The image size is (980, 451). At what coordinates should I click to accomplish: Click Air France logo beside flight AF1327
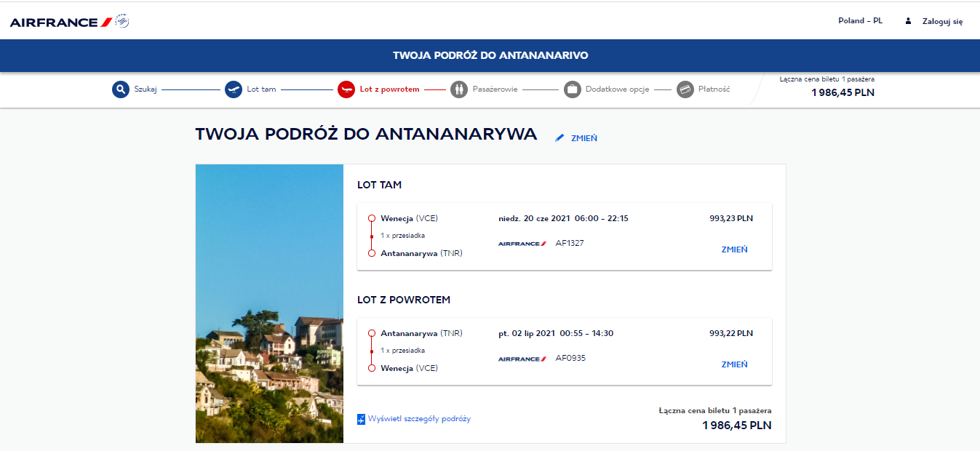pyautogui.click(x=522, y=244)
